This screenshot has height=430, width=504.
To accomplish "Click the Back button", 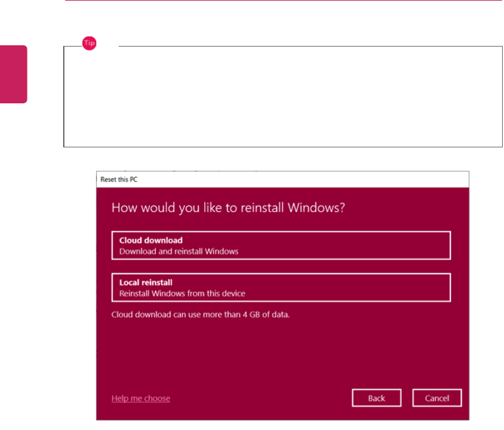I will (x=376, y=398).
